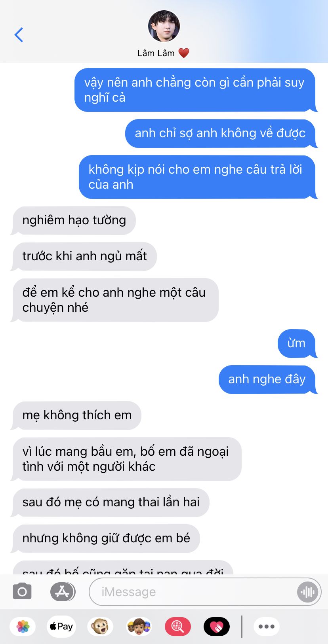
Task: Open the red globe image search app
Action: pyautogui.click(x=177, y=627)
